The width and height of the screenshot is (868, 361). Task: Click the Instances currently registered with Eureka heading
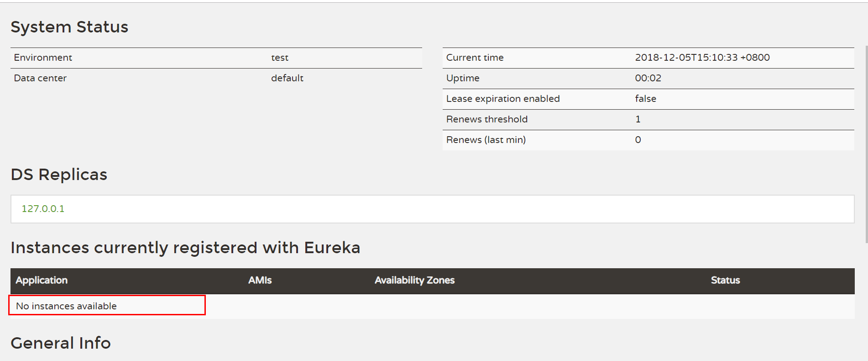tap(185, 248)
